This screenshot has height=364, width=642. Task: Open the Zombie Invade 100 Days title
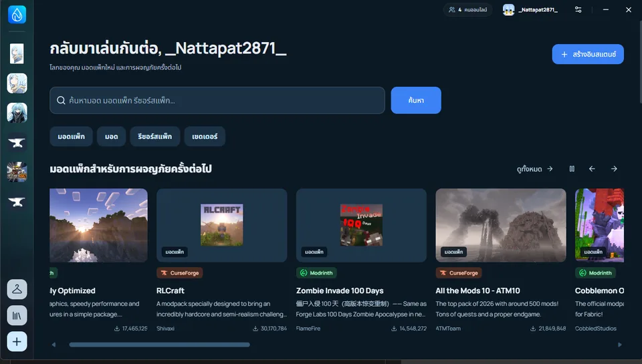click(x=340, y=291)
